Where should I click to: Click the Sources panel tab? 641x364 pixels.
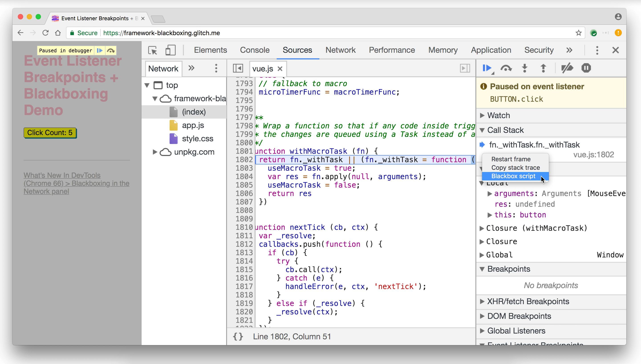click(x=297, y=50)
